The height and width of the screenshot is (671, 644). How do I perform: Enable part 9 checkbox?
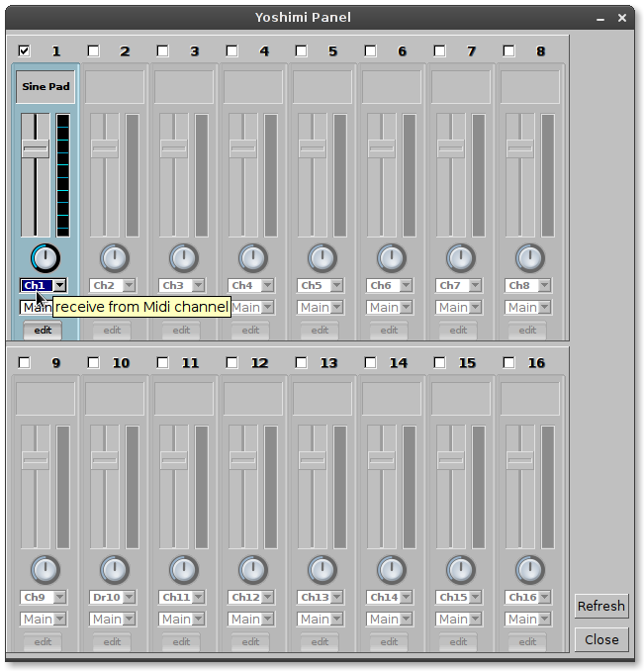[x=25, y=363]
